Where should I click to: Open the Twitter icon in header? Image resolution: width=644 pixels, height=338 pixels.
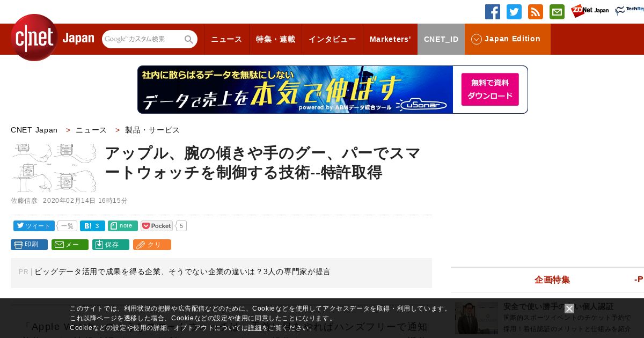(x=514, y=12)
